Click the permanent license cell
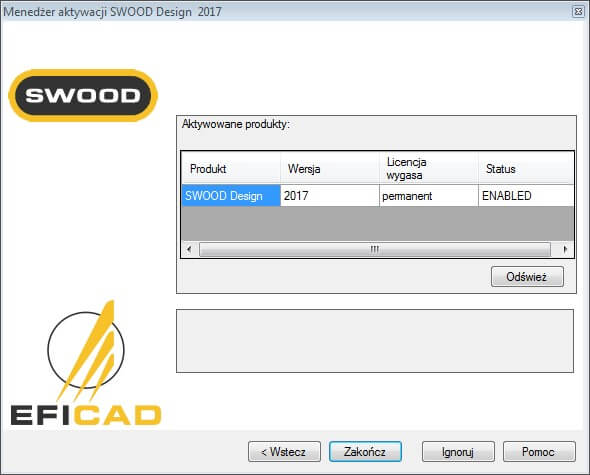The height and width of the screenshot is (475, 590). 429,196
